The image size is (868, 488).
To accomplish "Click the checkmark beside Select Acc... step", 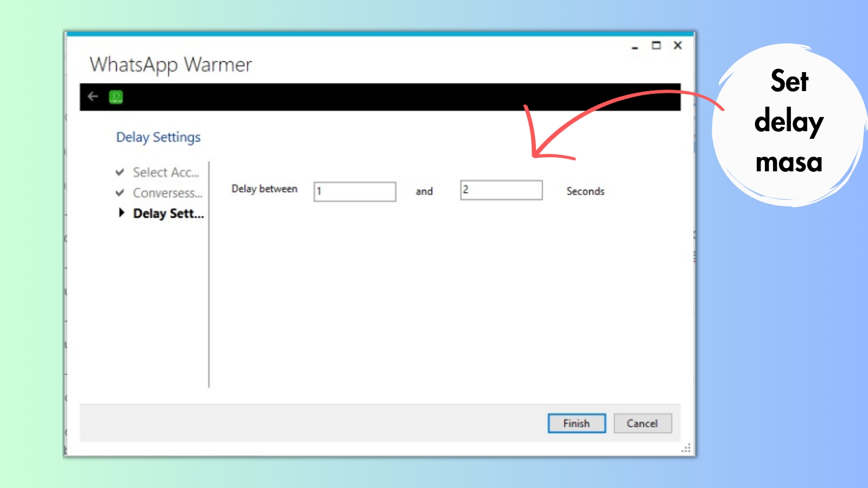I will (120, 172).
